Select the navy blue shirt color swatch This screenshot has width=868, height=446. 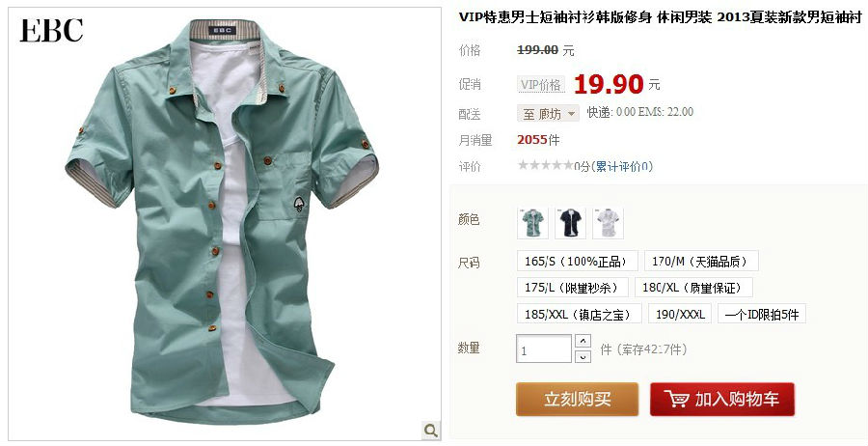570,223
